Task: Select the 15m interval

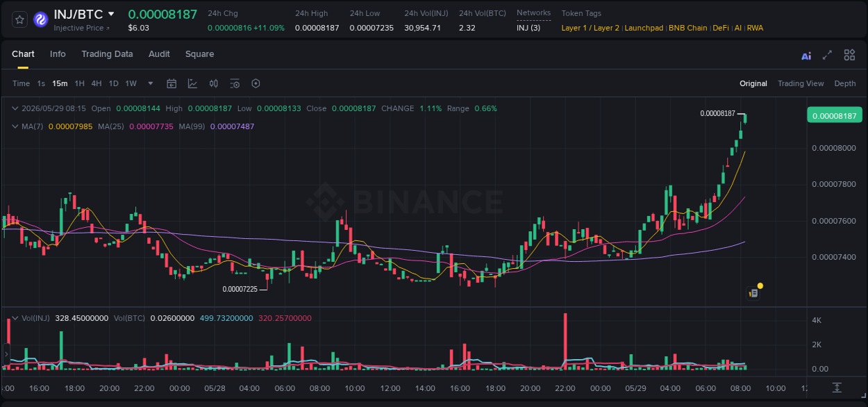Action: [60, 83]
